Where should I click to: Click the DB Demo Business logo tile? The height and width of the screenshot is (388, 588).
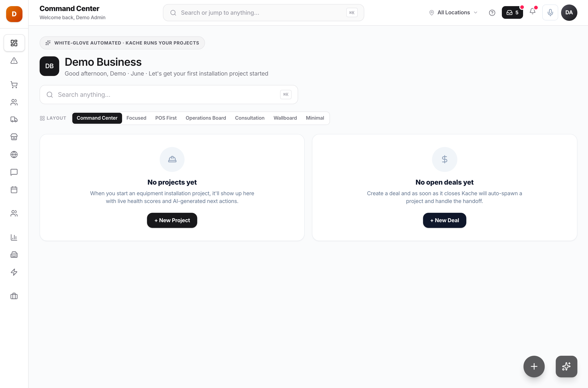pos(49,66)
